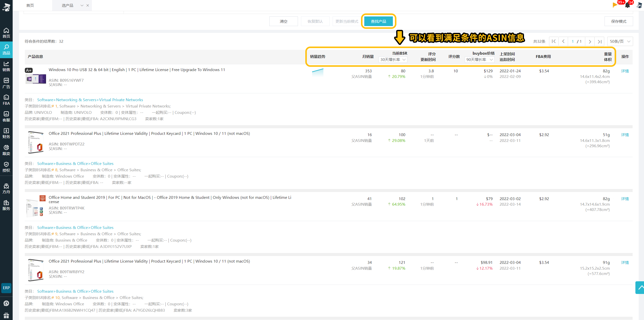Click the A+ badge on first product
The height and width of the screenshot is (320, 644).
click(x=29, y=70)
